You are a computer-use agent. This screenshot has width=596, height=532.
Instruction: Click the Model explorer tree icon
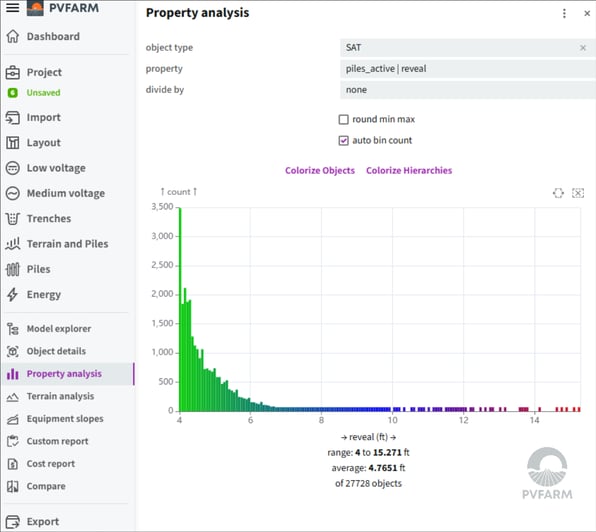pyautogui.click(x=13, y=329)
